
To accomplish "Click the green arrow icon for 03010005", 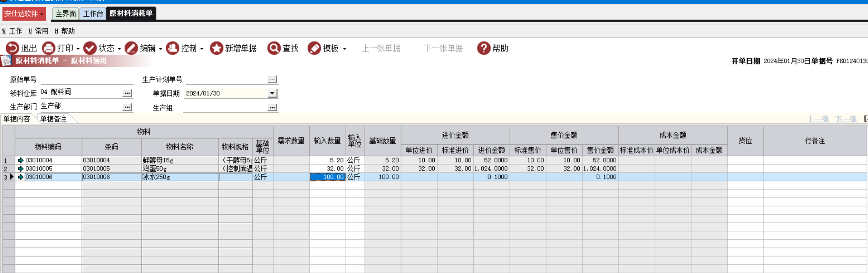I will coord(20,169).
